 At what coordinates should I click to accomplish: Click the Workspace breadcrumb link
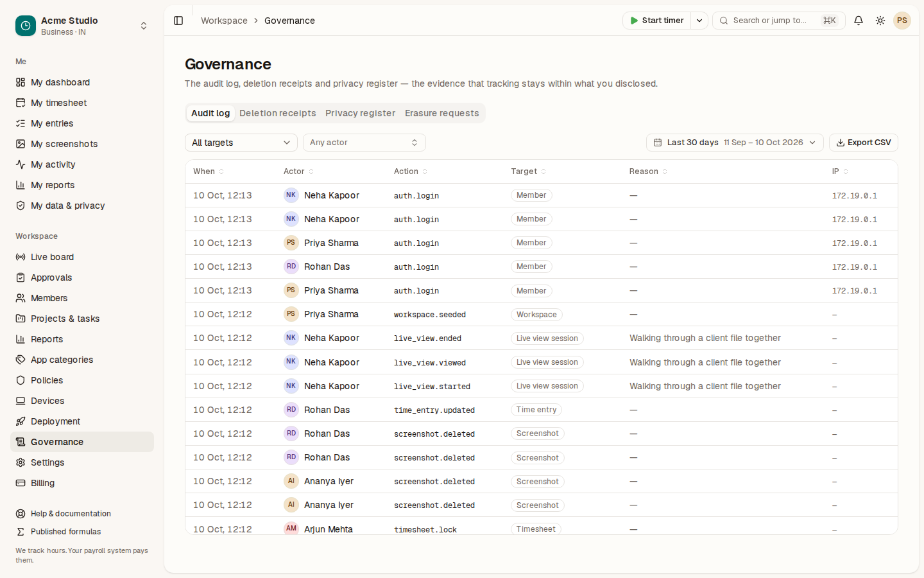(x=224, y=21)
